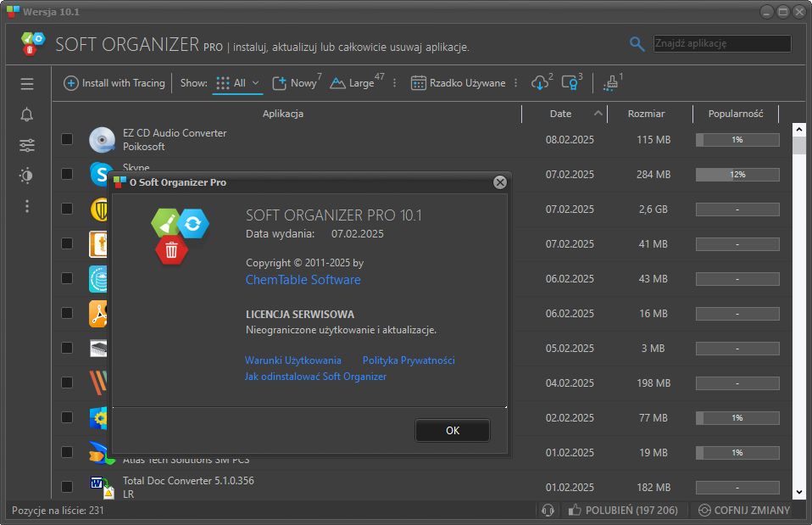Select the EZ CD Audio Converter row name
Screen dimensions: 812x525
point(175,133)
